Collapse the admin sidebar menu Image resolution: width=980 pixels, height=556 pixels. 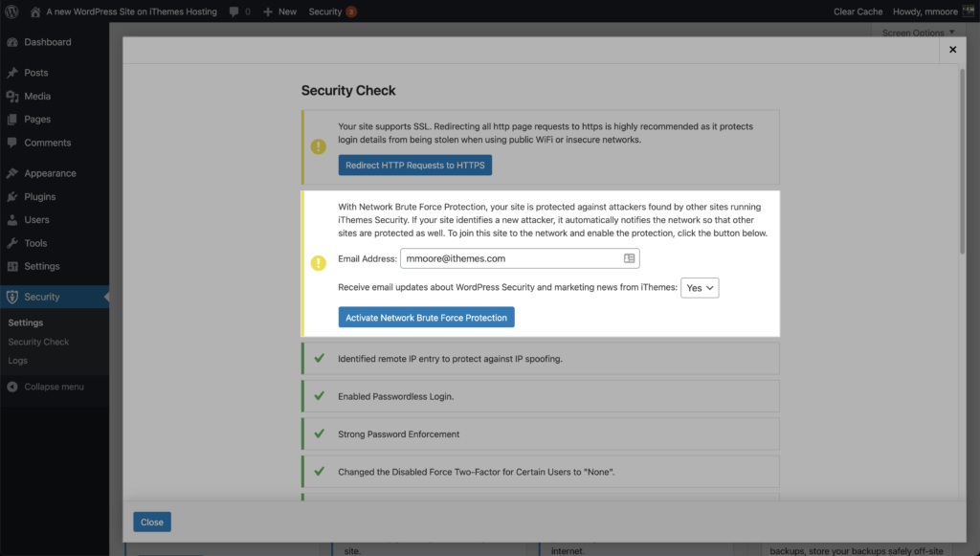[55, 387]
